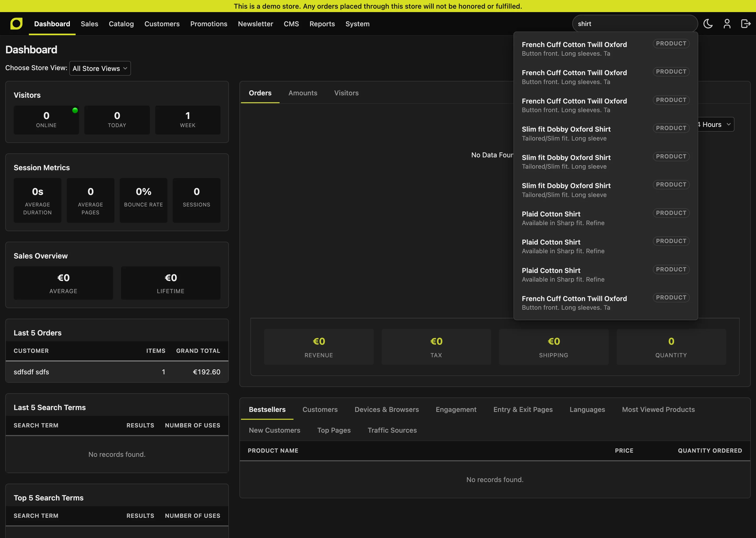Open last French Cuff Cotton Twill Oxford result
The image size is (756, 538).
pyautogui.click(x=605, y=303)
